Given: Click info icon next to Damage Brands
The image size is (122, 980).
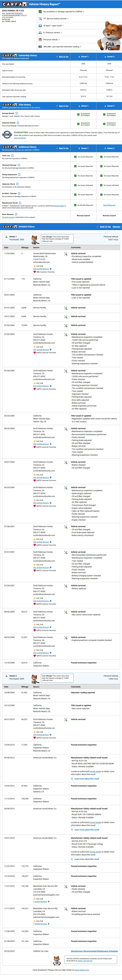Looking at the screenshot, I should pos(16,113).
